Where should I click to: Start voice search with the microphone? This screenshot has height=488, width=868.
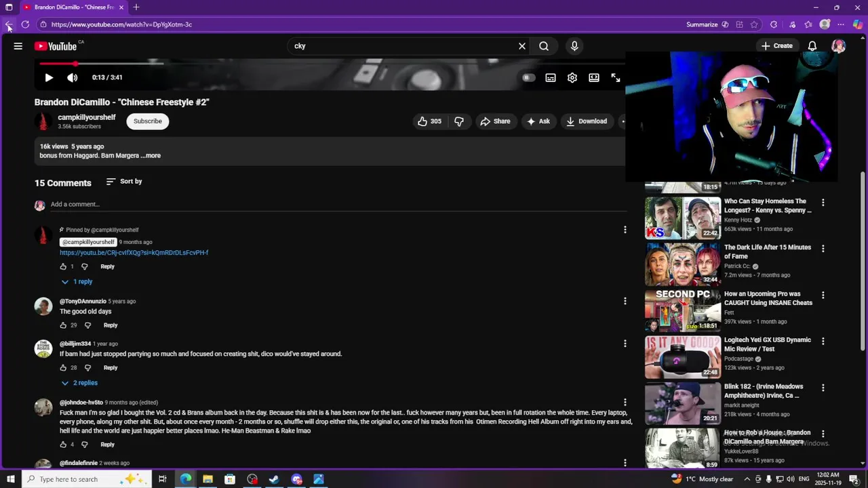(x=574, y=46)
